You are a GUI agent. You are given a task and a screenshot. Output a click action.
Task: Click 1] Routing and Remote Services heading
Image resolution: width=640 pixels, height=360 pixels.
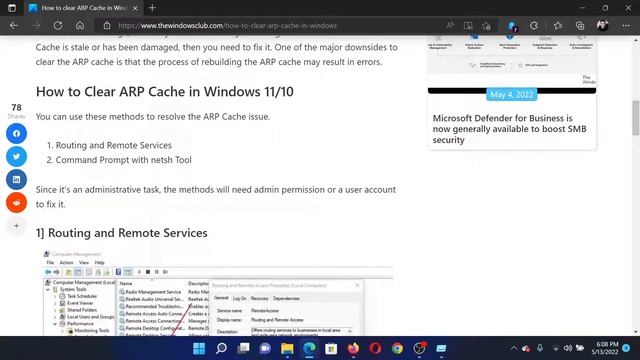click(x=122, y=233)
